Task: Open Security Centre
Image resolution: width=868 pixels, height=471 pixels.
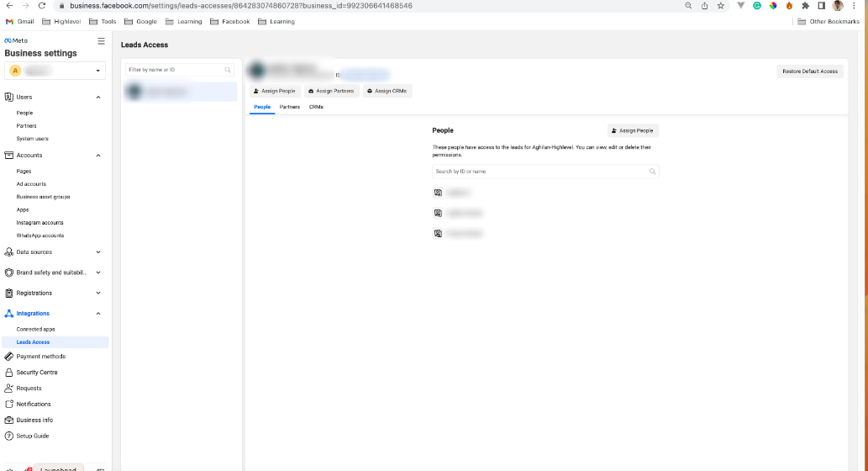Action: (x=36, y=373)
